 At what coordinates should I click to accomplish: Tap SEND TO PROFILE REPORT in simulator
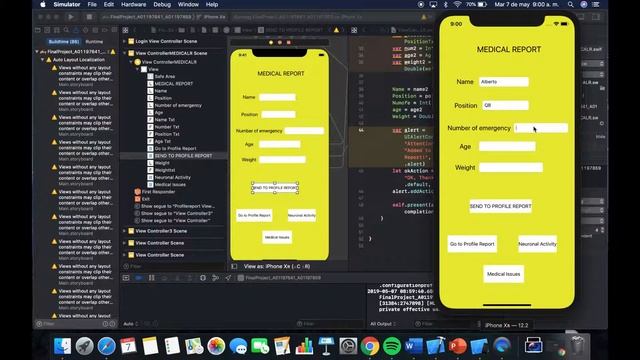(500, 206)
